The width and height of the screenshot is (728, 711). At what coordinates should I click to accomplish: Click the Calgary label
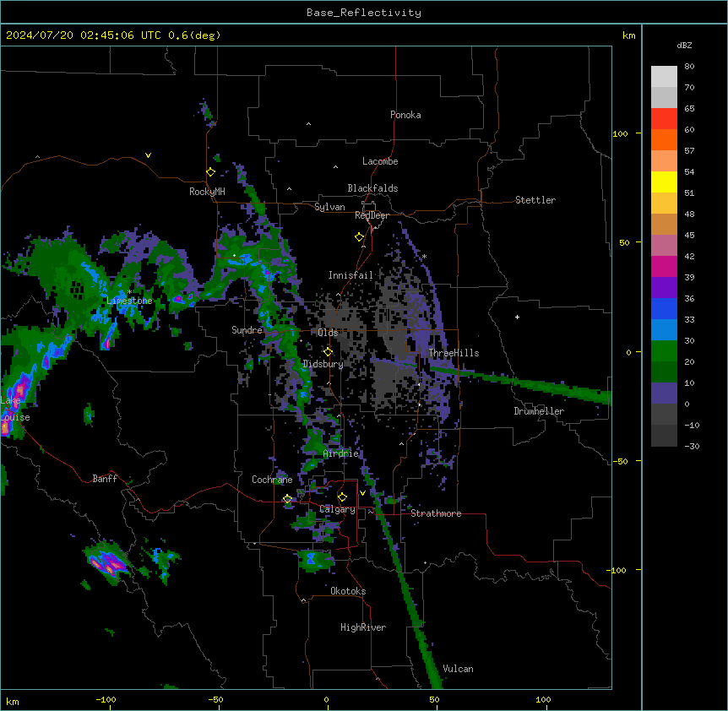click(x=338, y=509)
